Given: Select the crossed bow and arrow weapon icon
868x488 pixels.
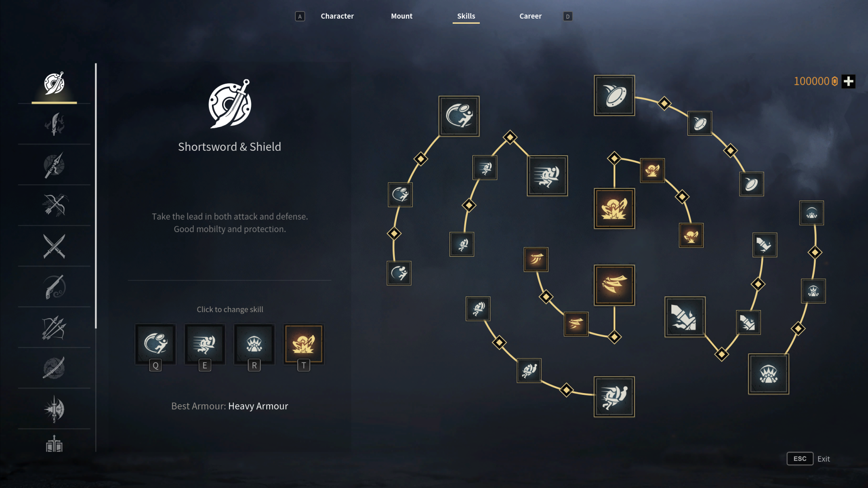Looking at the screenshot, I should (54, 205).
